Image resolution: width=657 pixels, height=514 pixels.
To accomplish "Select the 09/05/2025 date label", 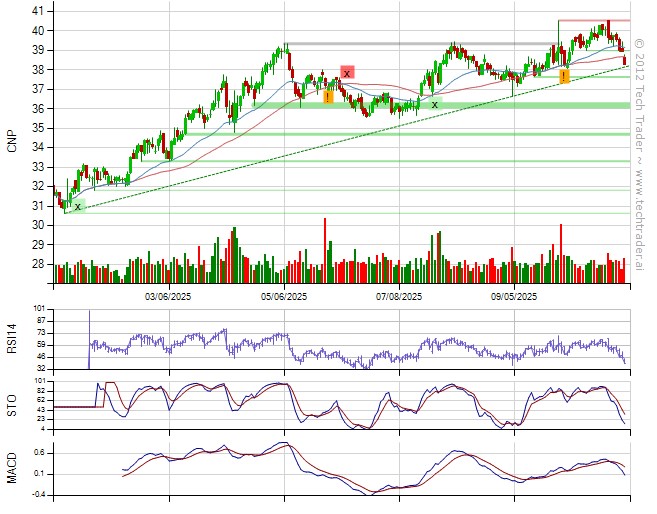I will tap(514, 296).
